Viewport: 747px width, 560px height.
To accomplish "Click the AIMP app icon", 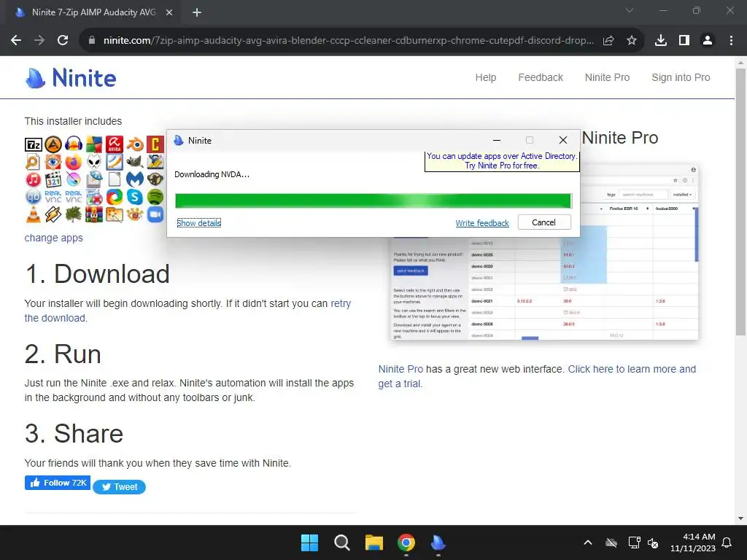I will pos(53,144).
